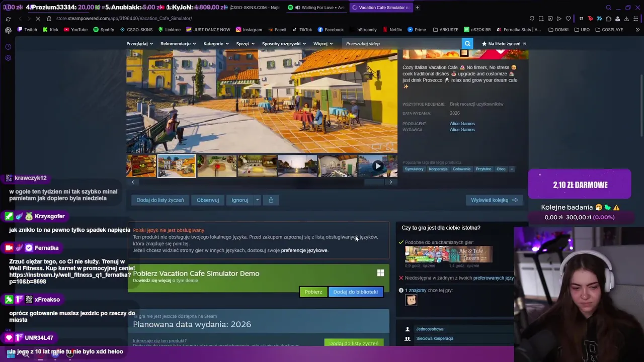Click the Ale & Tale Tavern game thumbnail
The width and height of the screenshot is (644, 362).
(471, 254)
